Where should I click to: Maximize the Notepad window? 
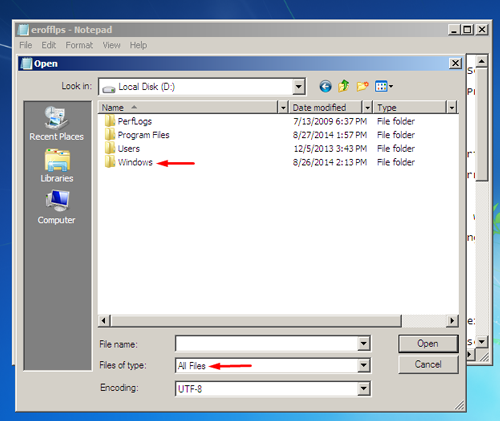[x=467, y=30]
